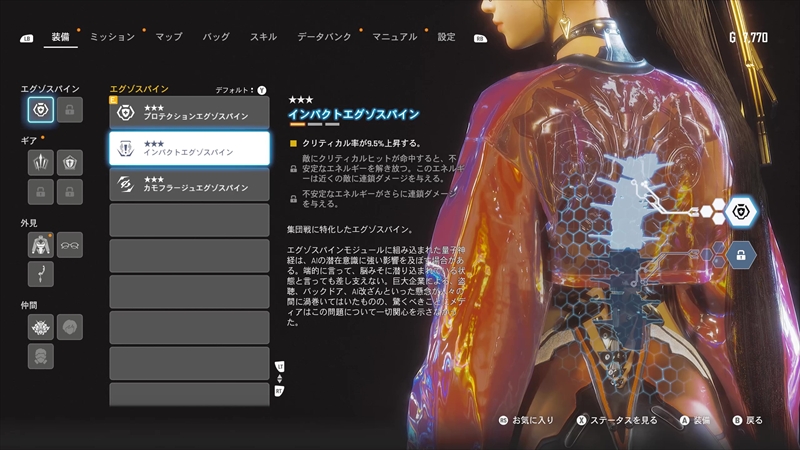The height and width of the screenshot is (450, 800).
Task: Click the up-down scroll arrows between LT and RT
Action: (x=280, y=379)
